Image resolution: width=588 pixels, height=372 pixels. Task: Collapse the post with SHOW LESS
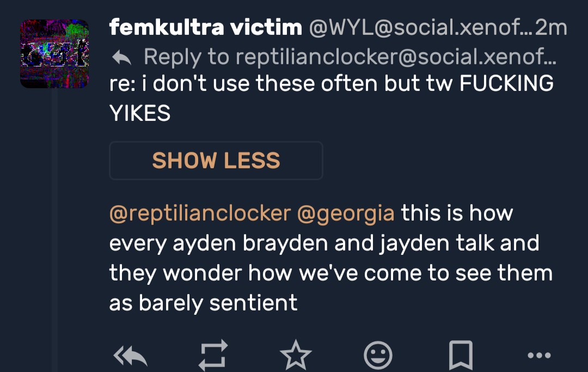pos(216,161)
